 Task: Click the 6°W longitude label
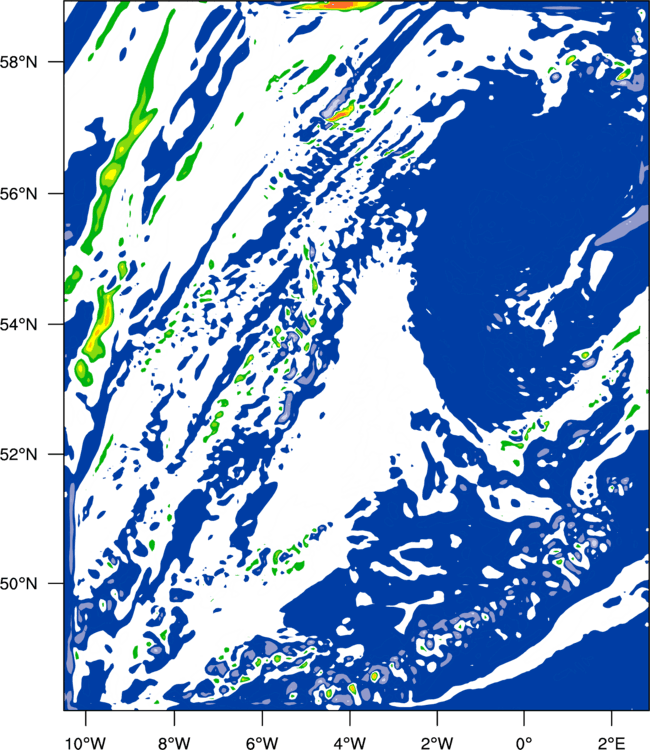[x=262, y=743]
